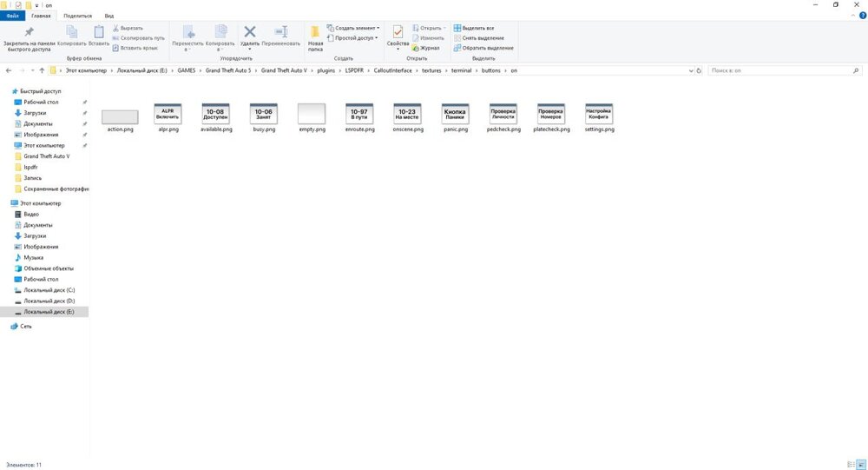Switch to the View (Вид) tab
The image size is (868, 470).
pos(109,16)
